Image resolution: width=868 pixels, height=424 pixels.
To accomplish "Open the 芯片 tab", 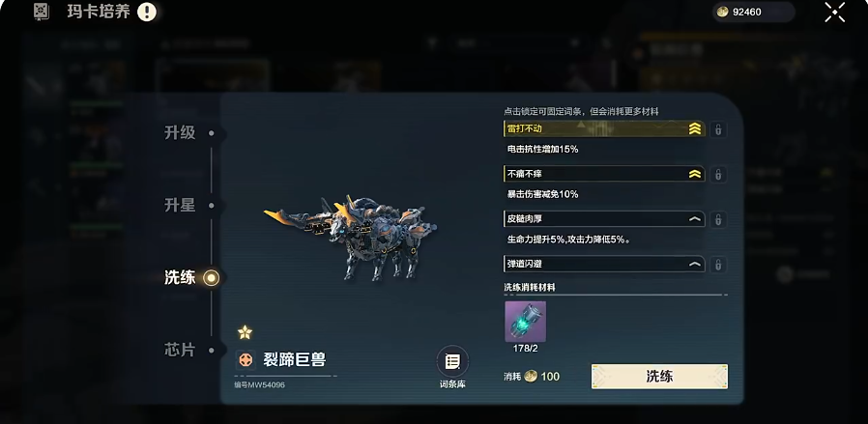I will point(180,350).
